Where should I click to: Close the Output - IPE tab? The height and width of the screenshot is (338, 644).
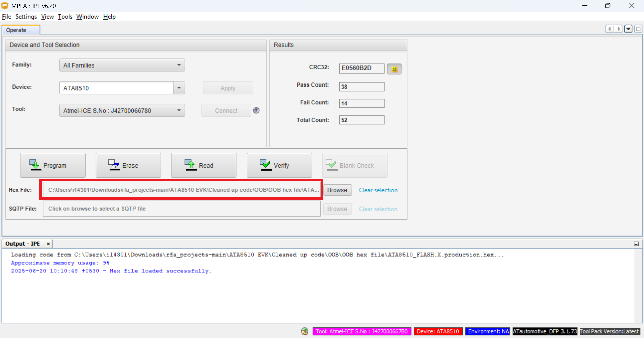(x=48, y=244)
